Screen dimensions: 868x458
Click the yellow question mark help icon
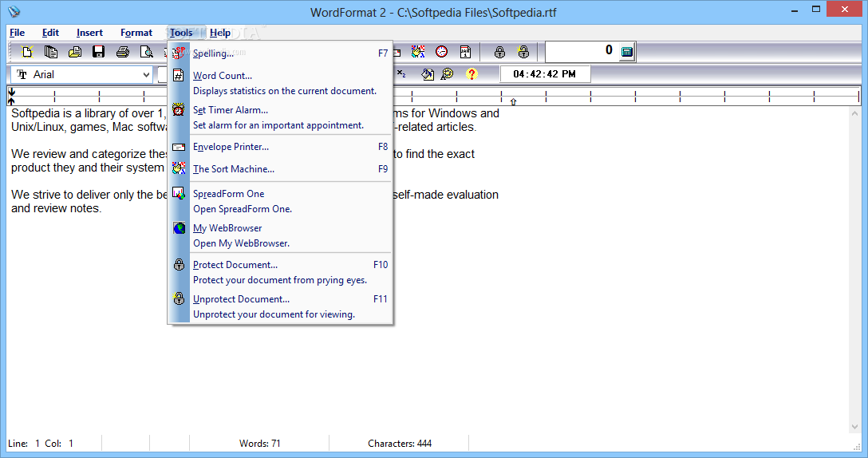[x=471, y=74]
